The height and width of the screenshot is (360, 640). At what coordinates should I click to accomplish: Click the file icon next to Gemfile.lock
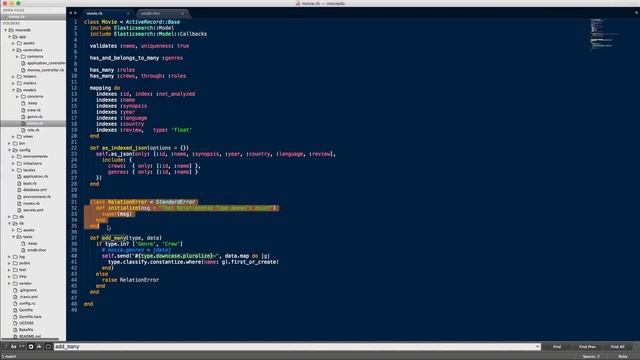[15, 316]
